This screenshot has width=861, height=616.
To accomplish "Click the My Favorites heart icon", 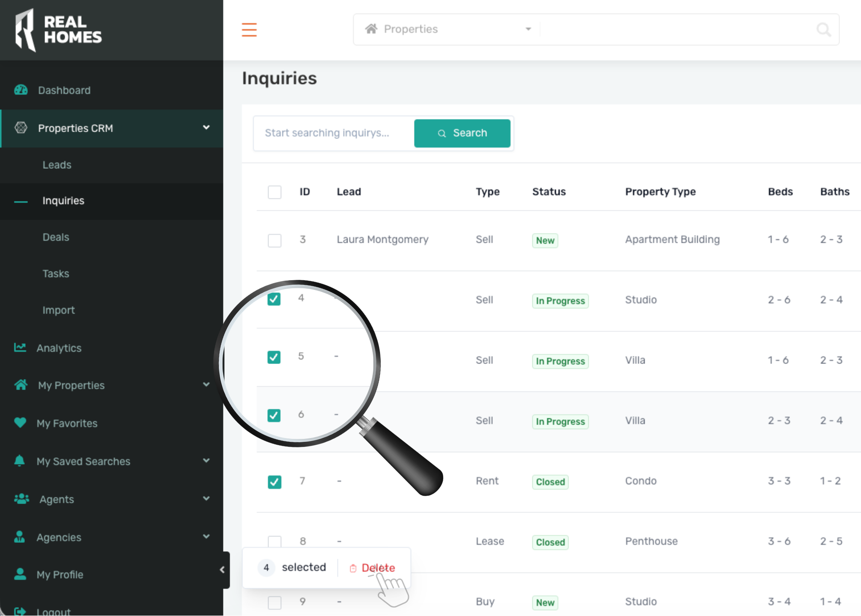I will (x=20, y=422).
